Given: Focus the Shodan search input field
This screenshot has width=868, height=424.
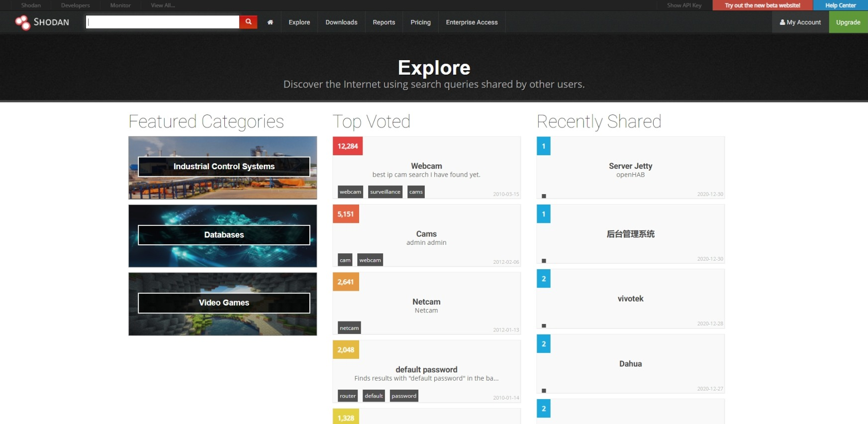Looking at the screenshot, I should (163, 22).
